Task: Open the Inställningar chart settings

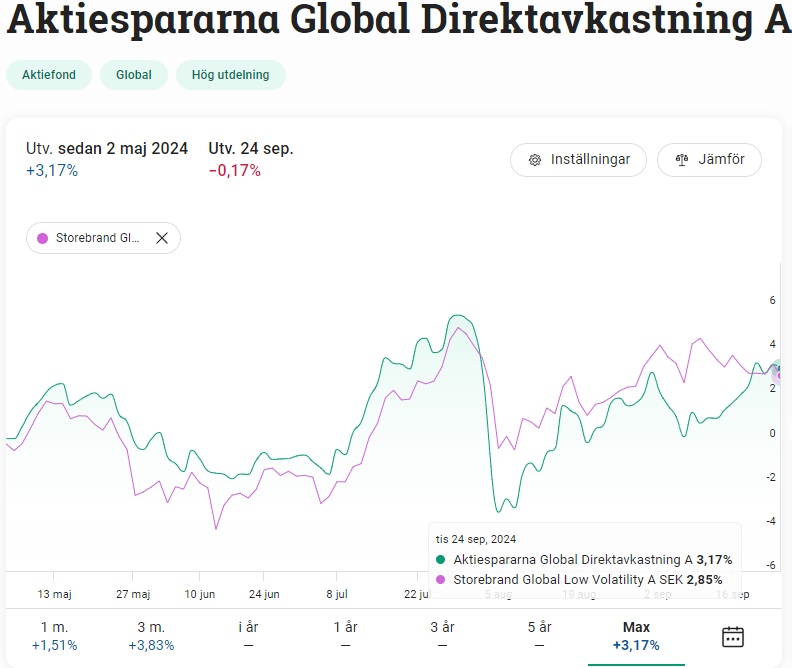Action: (578, 160)
